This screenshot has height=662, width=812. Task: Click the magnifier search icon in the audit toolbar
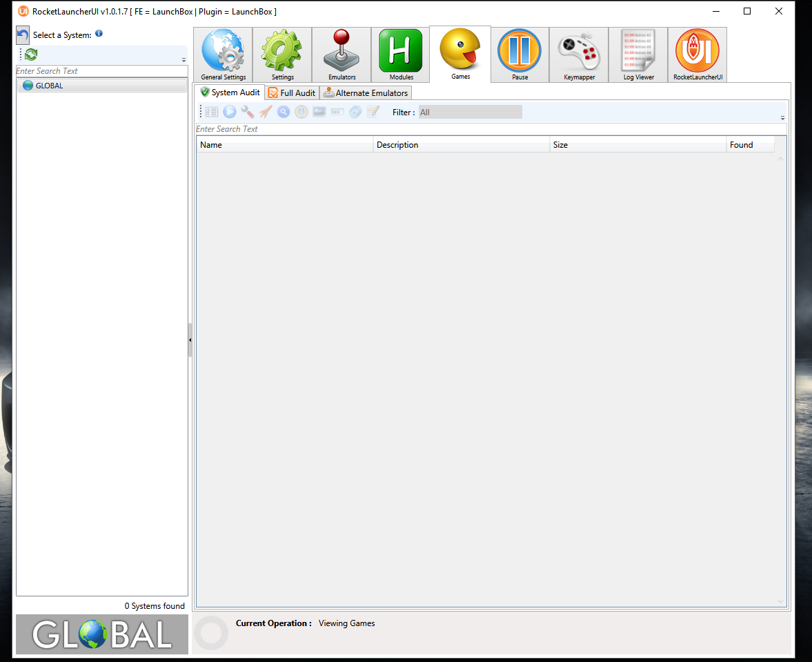tap(284, 112)
